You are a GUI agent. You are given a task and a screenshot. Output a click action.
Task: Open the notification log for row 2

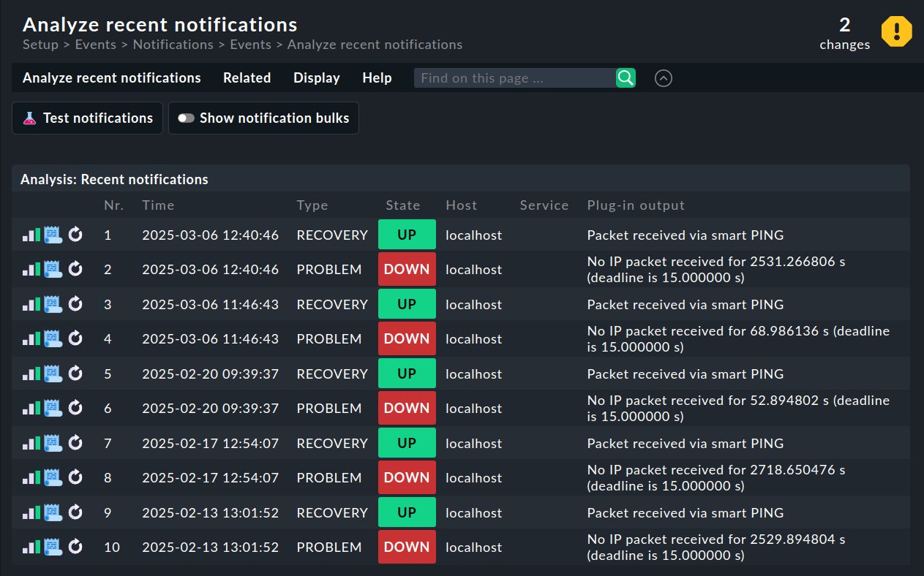tap(51, 269)
